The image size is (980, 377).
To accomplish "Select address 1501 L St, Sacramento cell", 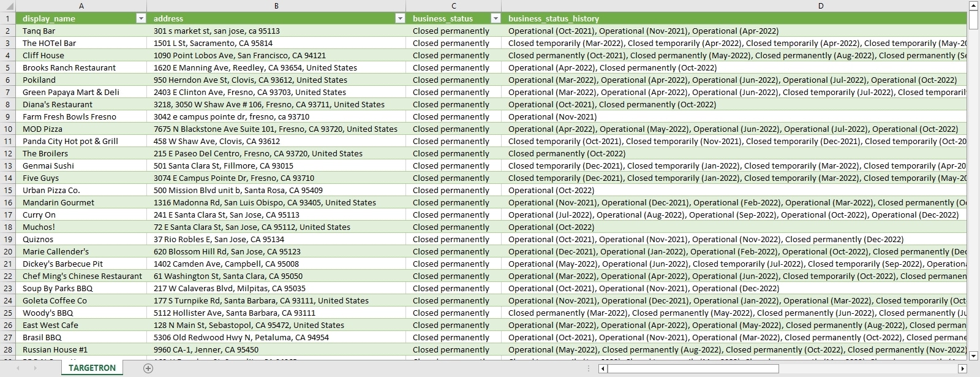I will click(276, 43).
